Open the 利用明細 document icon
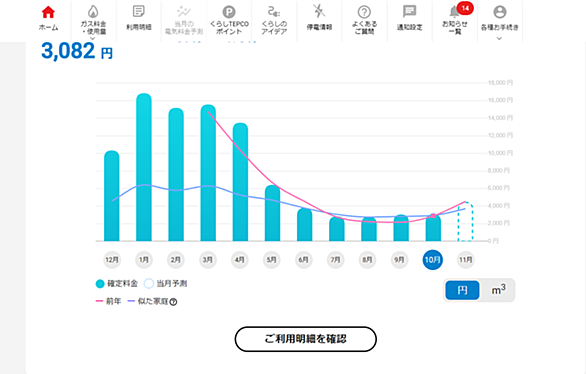 139,11
